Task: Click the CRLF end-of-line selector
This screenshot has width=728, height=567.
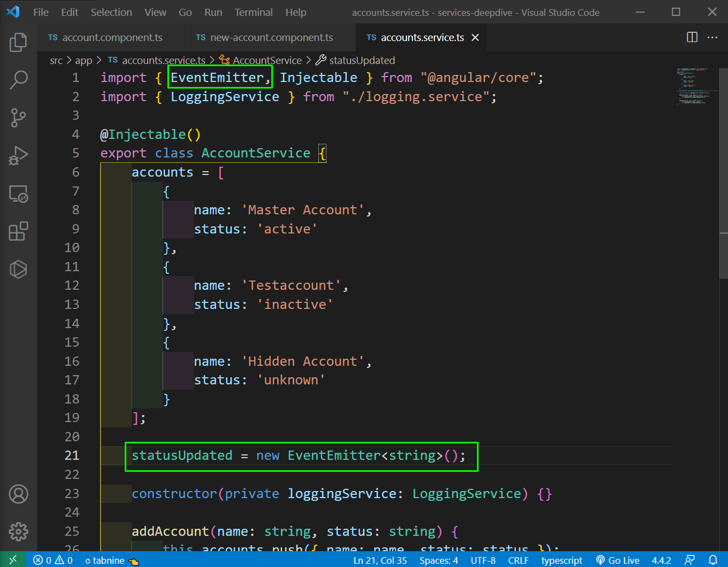Action: [519, 560]
